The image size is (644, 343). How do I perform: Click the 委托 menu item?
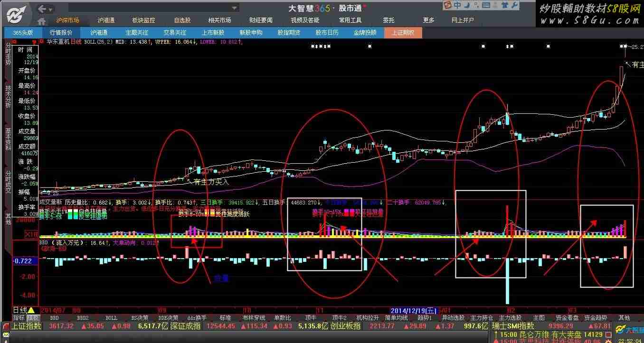point(388,20)
